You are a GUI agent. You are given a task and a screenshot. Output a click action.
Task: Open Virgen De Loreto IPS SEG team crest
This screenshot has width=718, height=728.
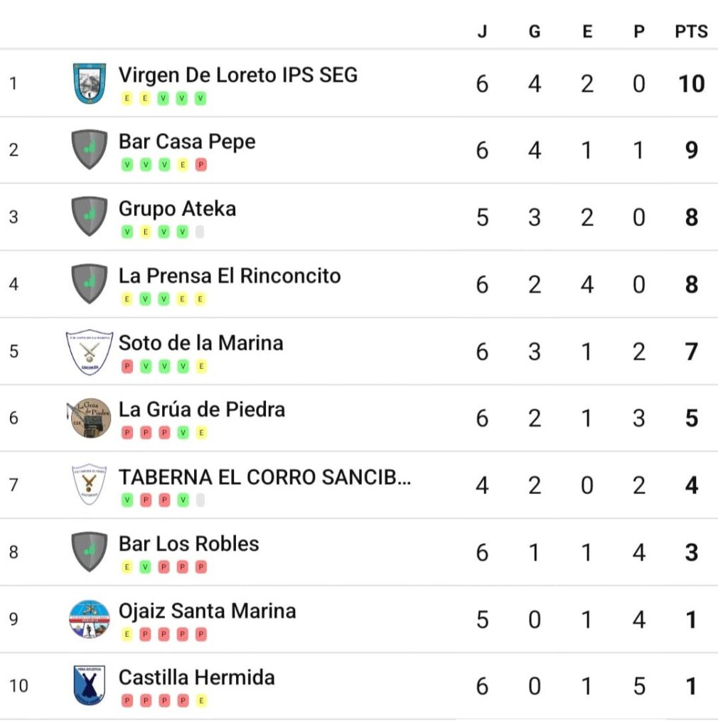tap(90, 84)
